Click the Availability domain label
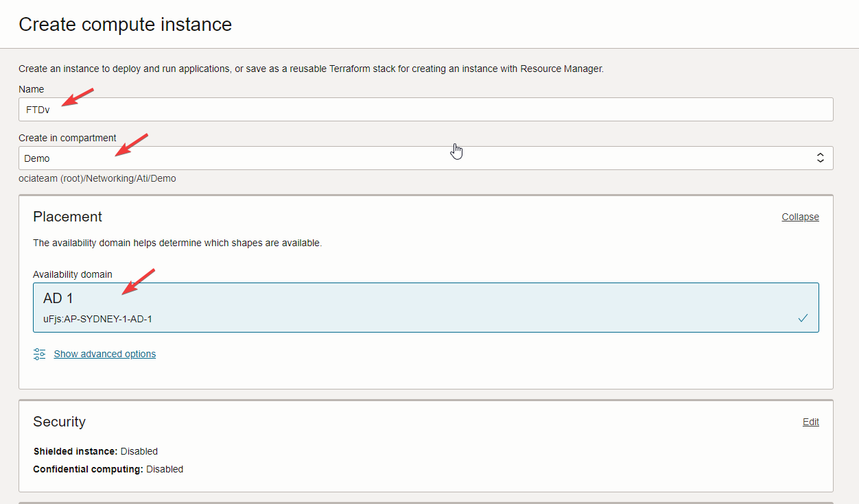The width and height of the screenshot is (859, 504). [x=73, y=274]
